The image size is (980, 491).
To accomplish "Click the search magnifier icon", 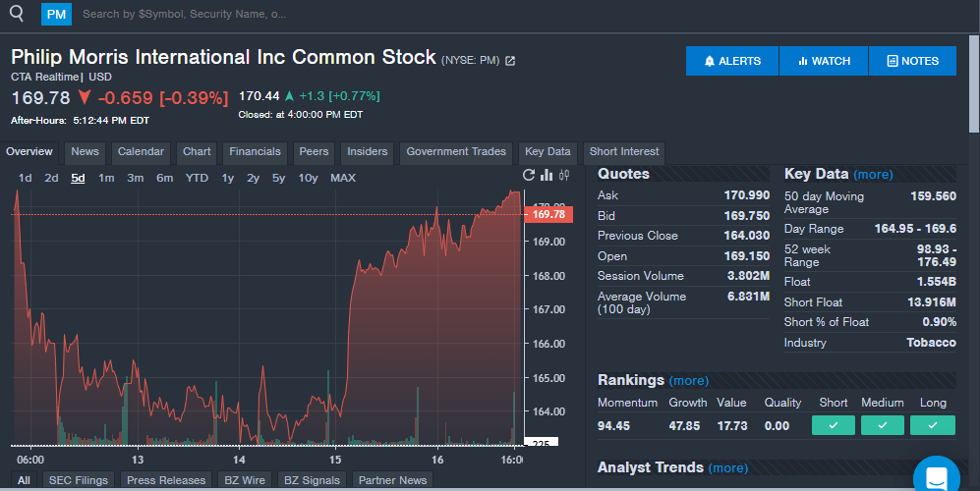I will coord(17,13).
